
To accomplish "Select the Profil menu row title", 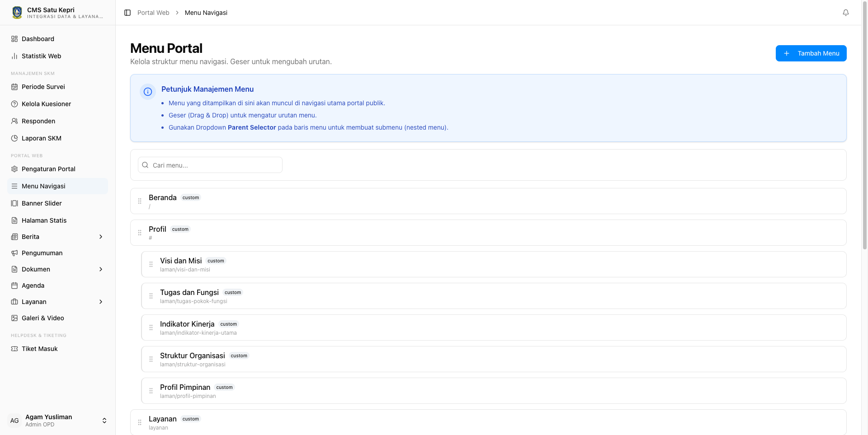I will [x=157, y=229].
